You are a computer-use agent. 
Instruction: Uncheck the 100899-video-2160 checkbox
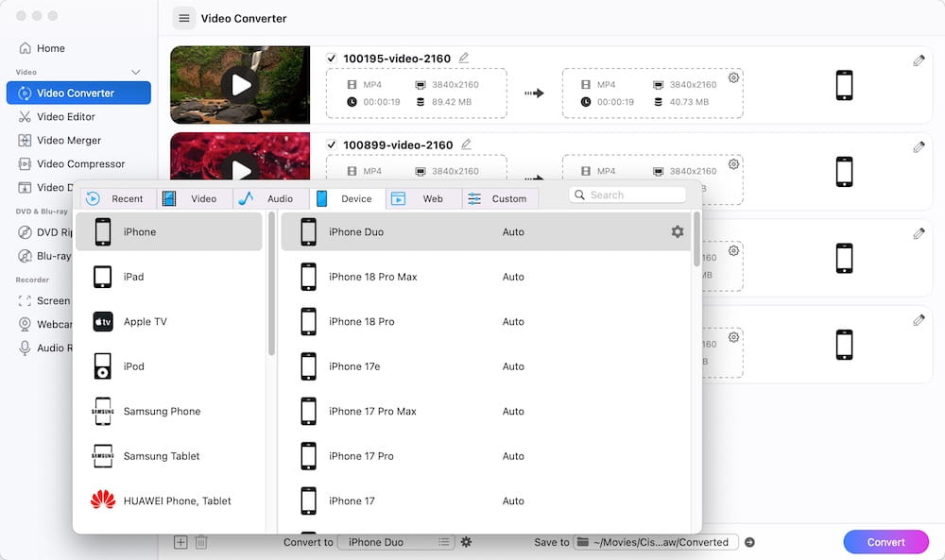point(331,144)
